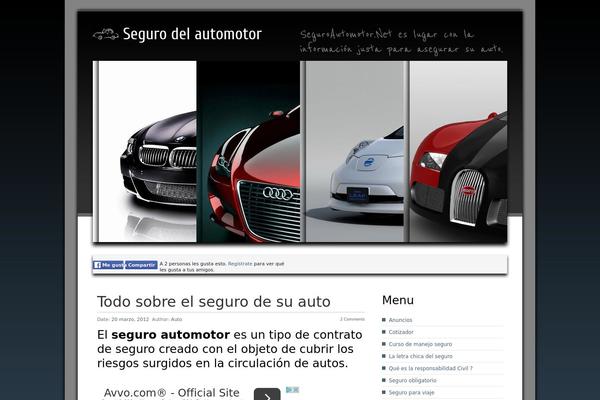Open the Seguro del automotor site title
The image size is (600, 400).
coord(192,34)
